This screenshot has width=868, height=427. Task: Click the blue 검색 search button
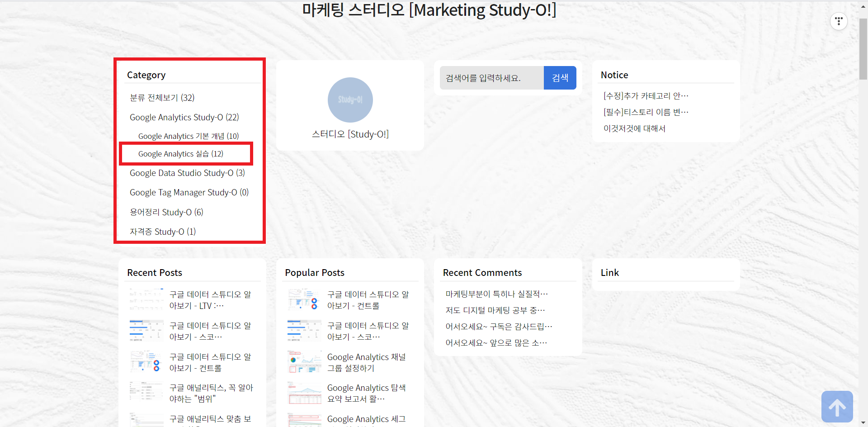pos(560,78)
